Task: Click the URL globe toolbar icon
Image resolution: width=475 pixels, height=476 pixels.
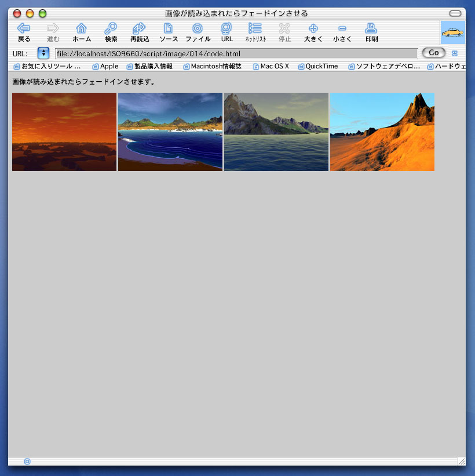Action: click(226, 32)
